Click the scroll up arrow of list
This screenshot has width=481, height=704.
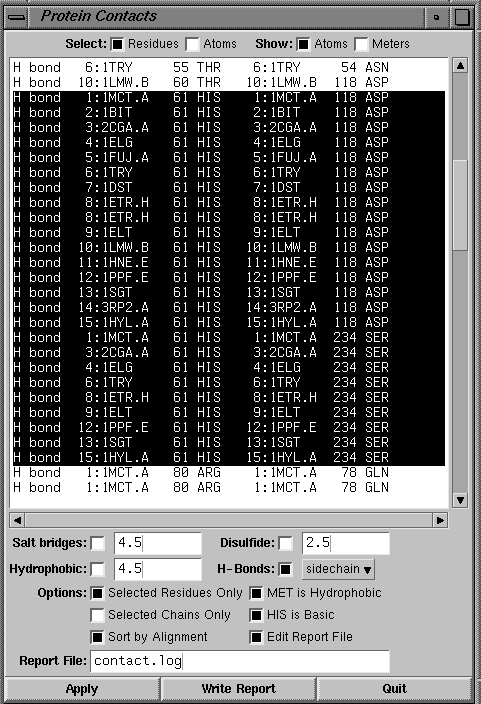click(460, 66)
